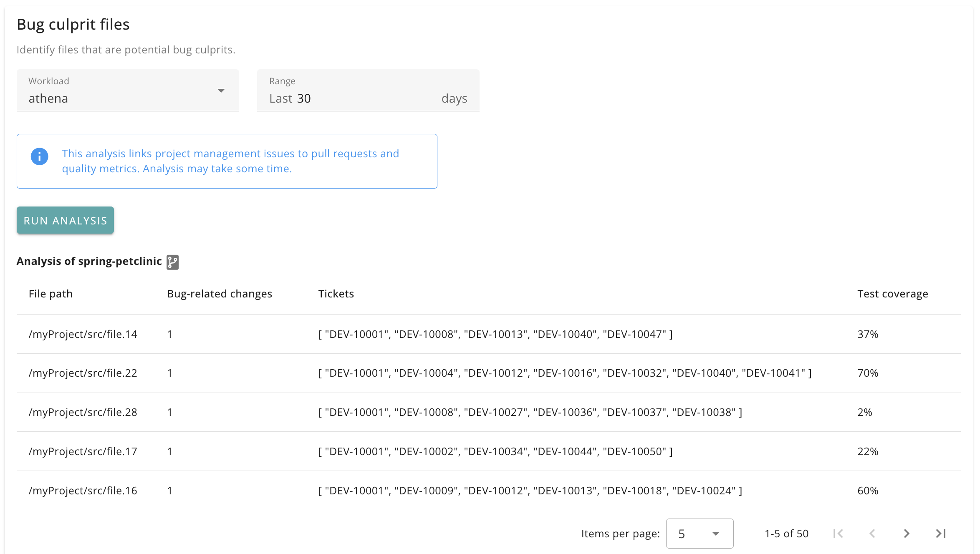
Task: Click the tickets list for file.28
Action: click(530, 412)
